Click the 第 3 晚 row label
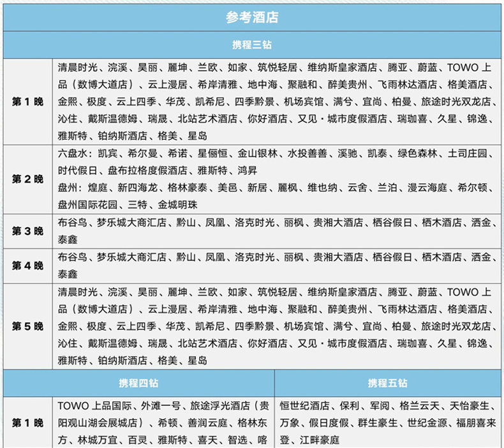Image resolution: width=504 pixels, height=448 pixels. pyautogui.click(x=27, y=231)
